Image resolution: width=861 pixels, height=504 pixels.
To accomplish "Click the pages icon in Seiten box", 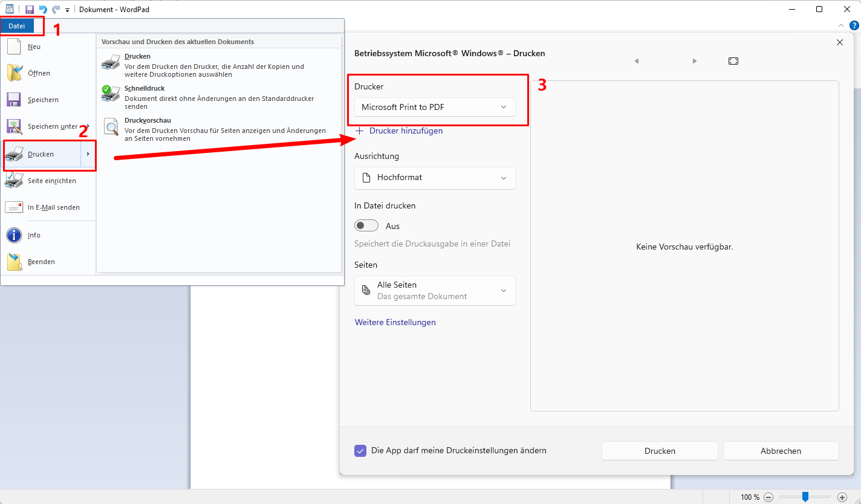I will click(x=365, y=291).
